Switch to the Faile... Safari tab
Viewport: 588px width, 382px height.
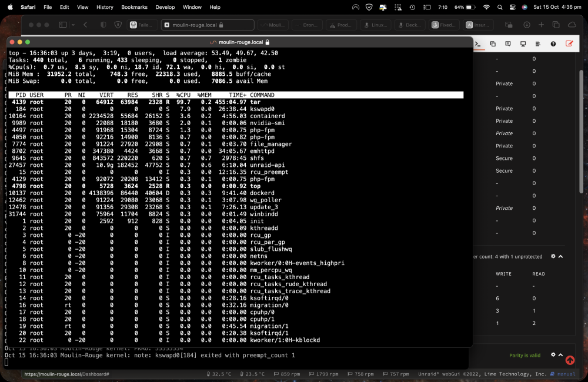click(x=141, y=25)
